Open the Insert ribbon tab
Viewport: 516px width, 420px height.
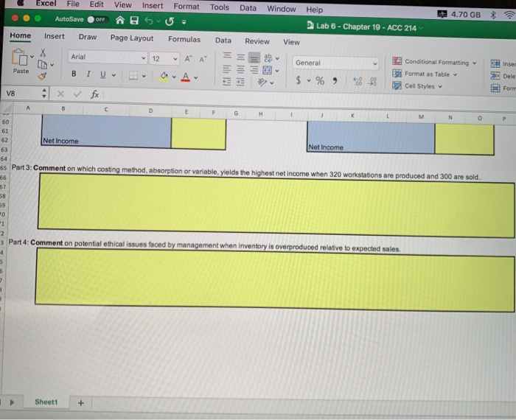pyautogui.click(x=55, y=37)
